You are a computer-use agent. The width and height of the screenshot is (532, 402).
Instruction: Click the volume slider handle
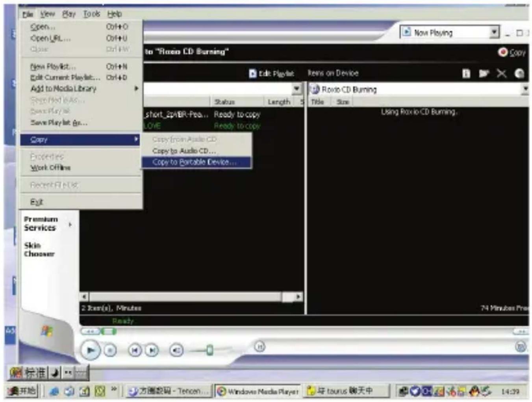pyautogui.click(x=210, y=350)
